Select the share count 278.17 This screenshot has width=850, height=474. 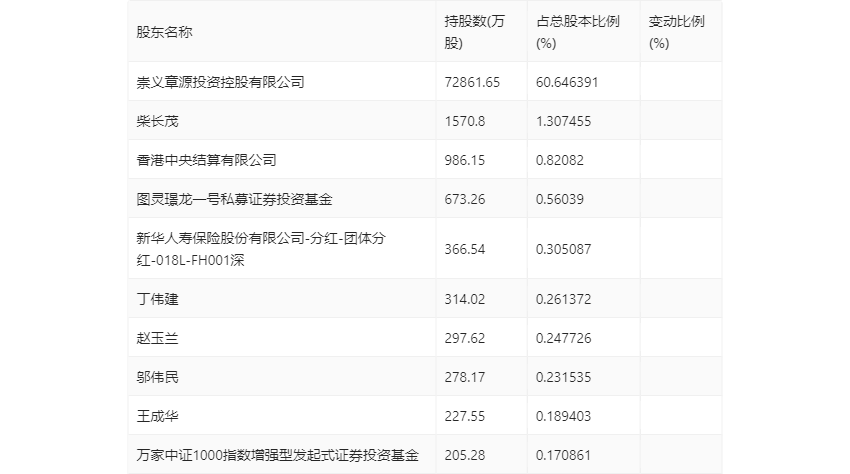point(465,377)
